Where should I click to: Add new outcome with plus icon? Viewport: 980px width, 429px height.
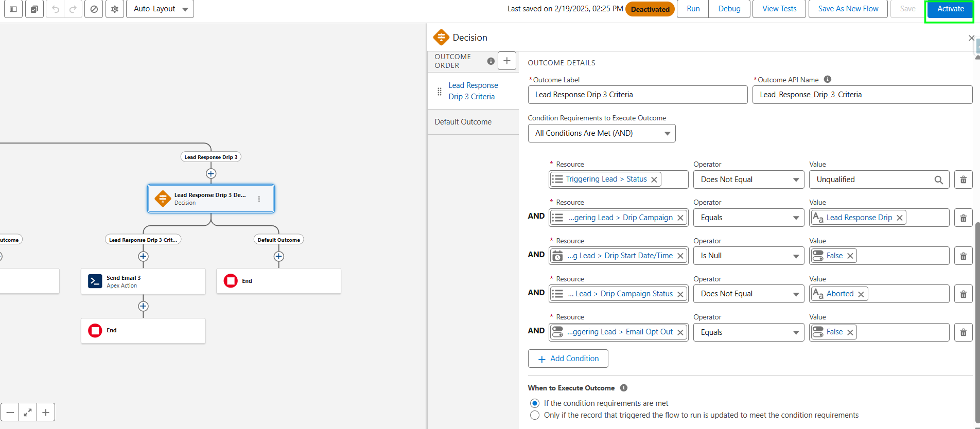click(507, 61)
